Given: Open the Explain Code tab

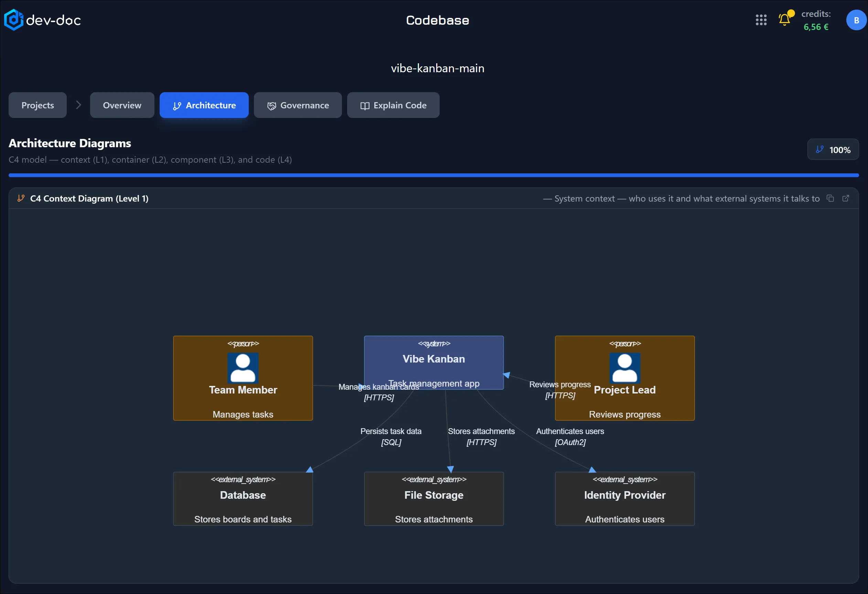Looking at the screenshot, I should click(x=393, y=105).
